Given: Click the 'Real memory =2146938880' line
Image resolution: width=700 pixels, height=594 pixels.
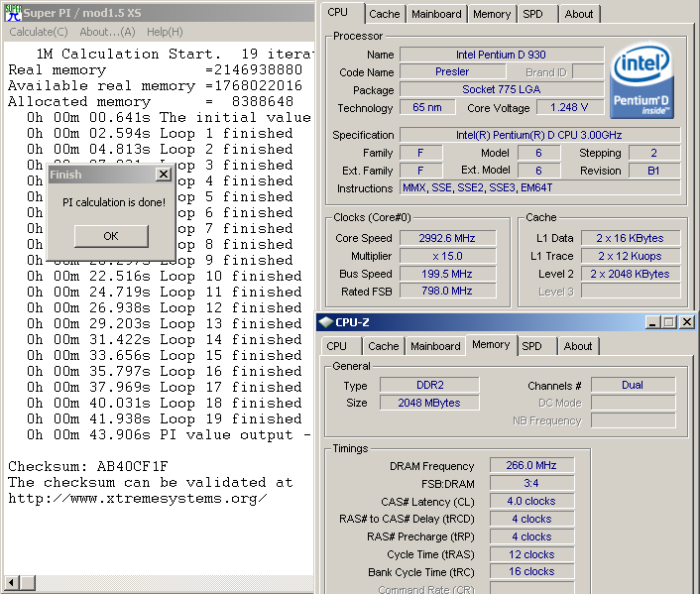Looking at the screenshot, I should [155, 70].
